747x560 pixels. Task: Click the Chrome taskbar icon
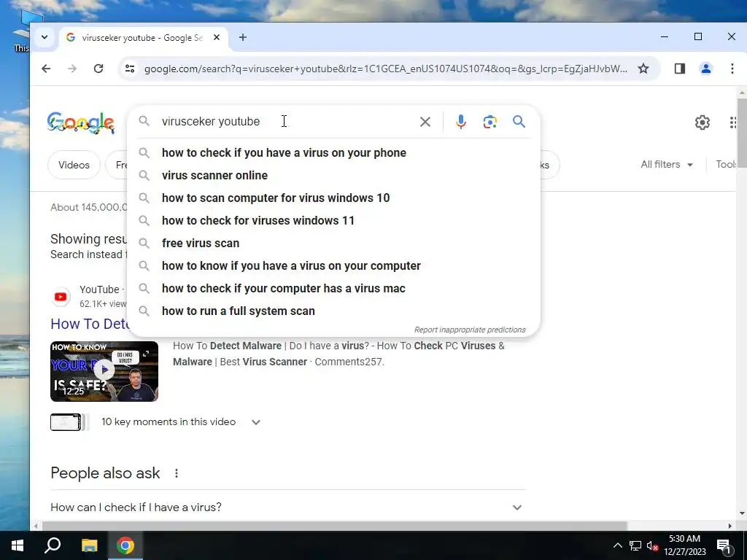[x=125, y=545]
